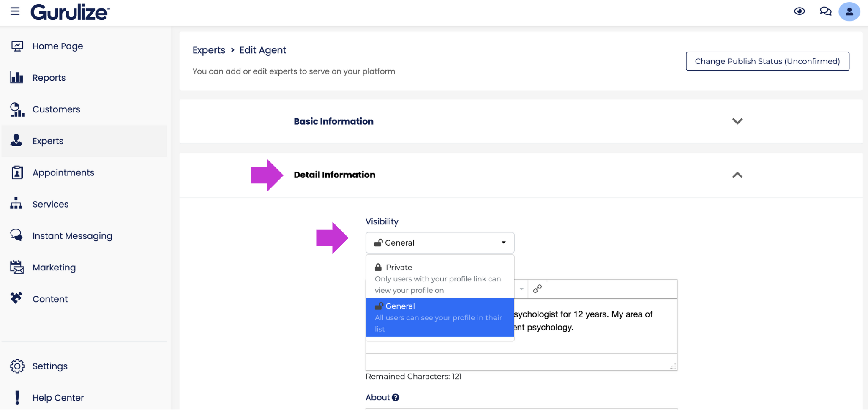
Task: Click the Instant Messaging bubble icon
Action: tap(16, 235)
